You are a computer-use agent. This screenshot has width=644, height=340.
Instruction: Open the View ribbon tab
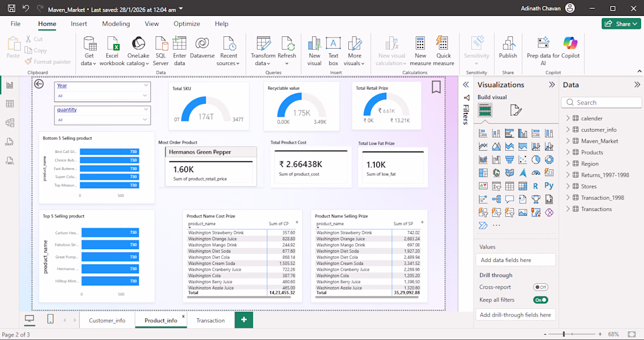[x=152, y=24]
